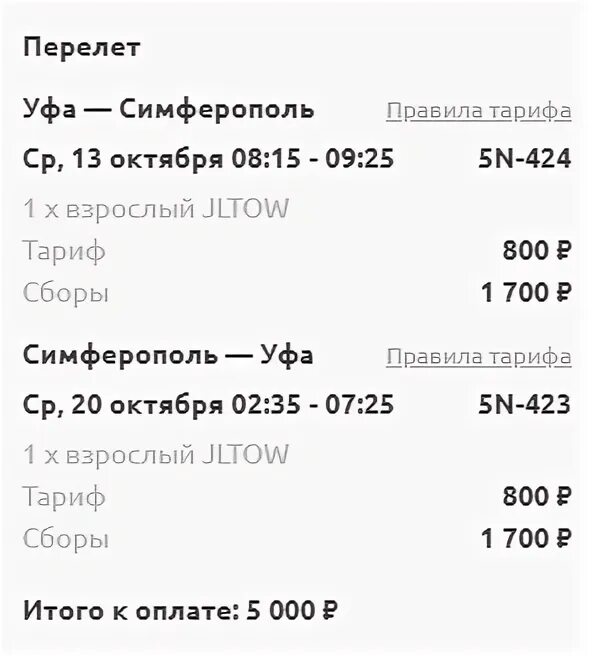Click the Тариф label of outbound flight
Viewport: 592px width, 656px height.
coord(64,251)
